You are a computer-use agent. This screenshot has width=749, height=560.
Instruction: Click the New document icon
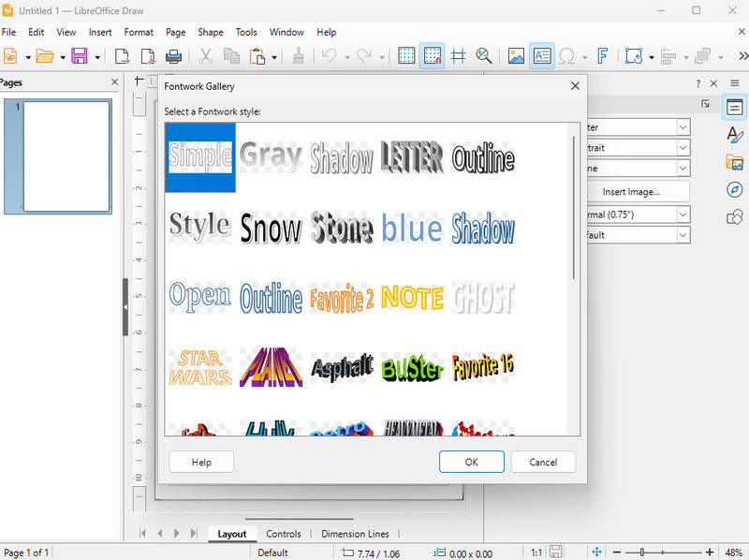tap(10, 56)
